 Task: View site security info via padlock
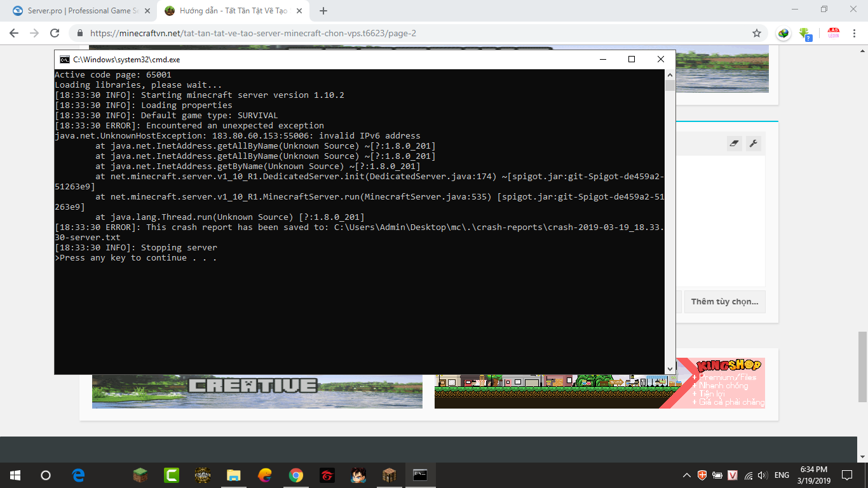[80, 33]
